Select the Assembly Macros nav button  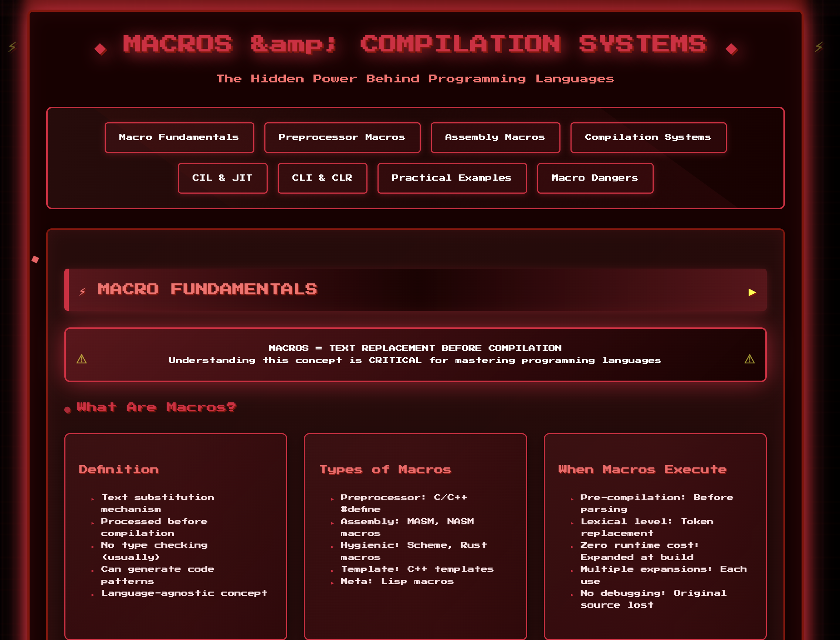495,137
